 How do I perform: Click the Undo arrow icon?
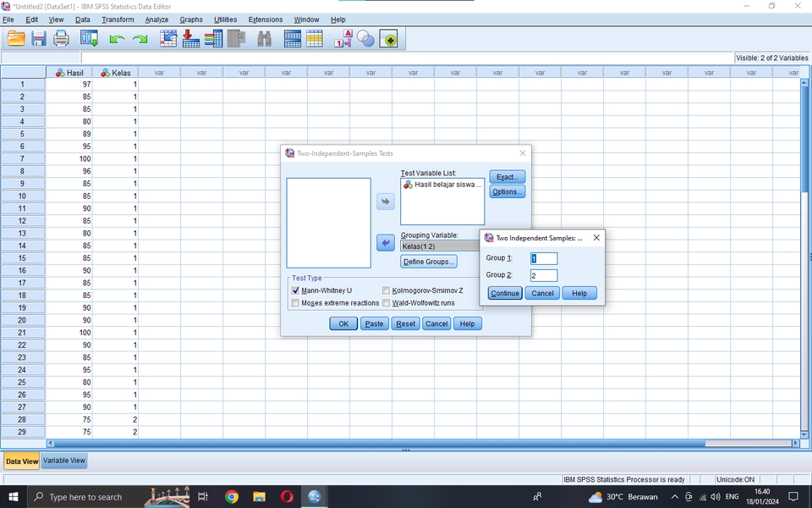coord(117,38)
